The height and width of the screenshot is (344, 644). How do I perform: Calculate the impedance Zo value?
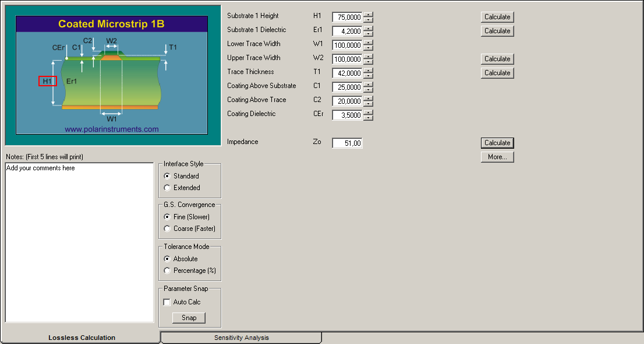pyautogui.click(x=497, y=143)
